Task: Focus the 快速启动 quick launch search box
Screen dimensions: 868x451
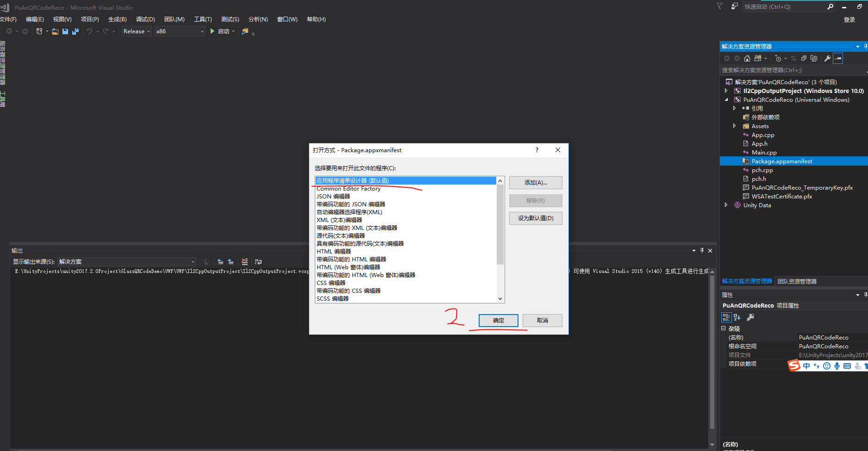Action: [784, 7]
